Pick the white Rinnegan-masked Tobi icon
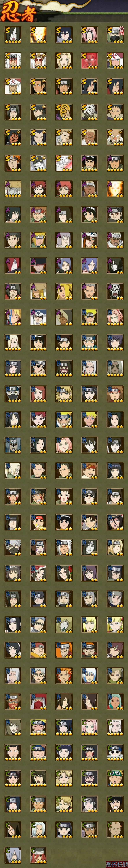 90,112
